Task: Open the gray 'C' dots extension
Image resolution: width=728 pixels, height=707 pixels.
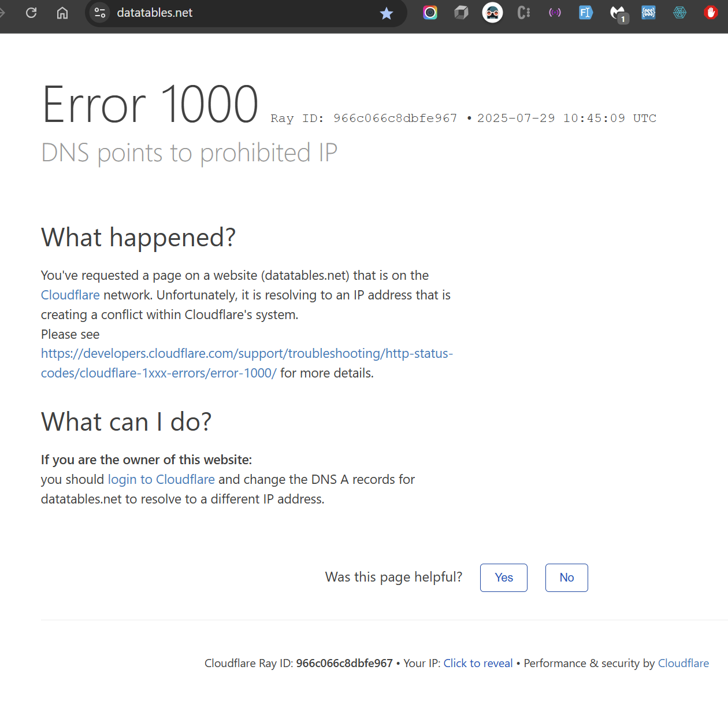Action: click(524, 13)
